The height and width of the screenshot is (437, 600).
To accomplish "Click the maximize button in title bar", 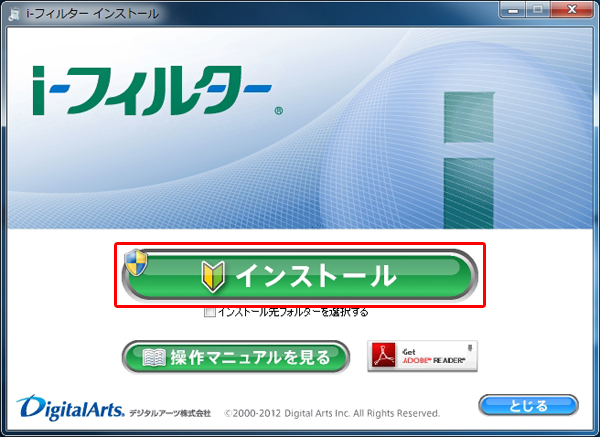I will [x=538, y=10].
